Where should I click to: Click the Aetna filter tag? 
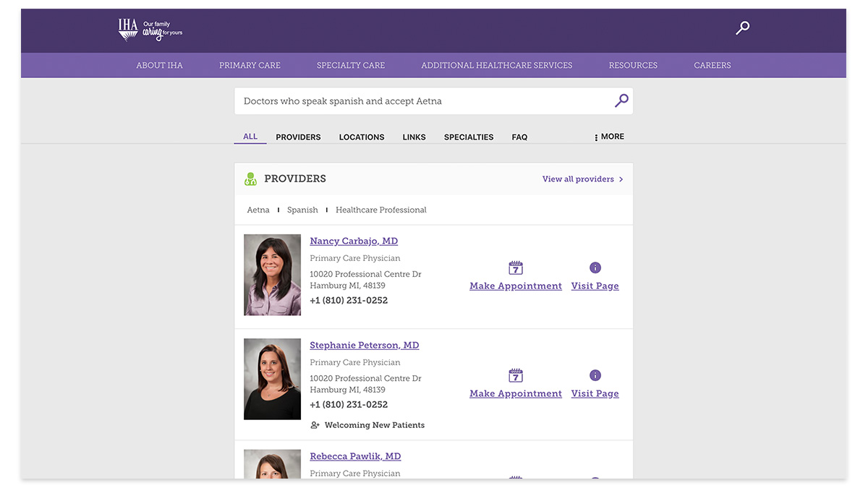point(258,210)
